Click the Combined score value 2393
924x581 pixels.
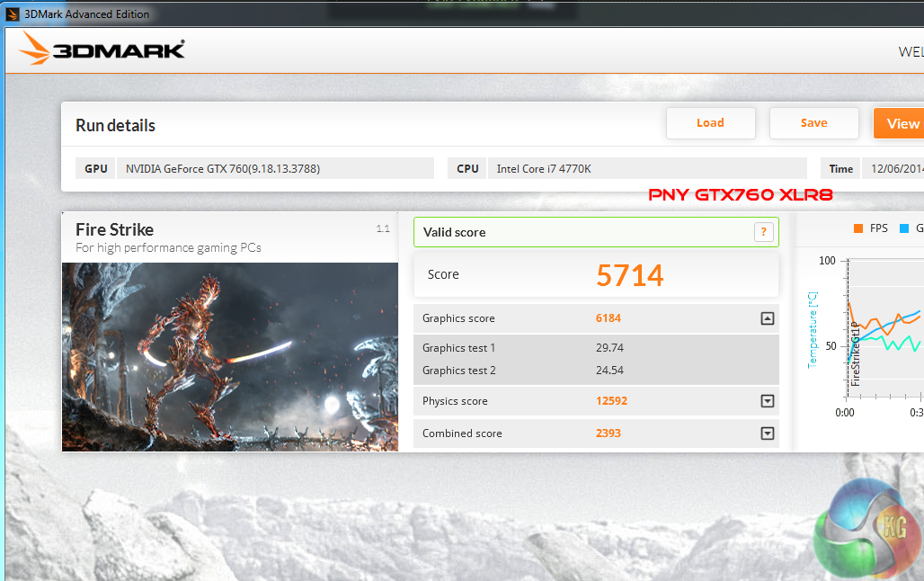(x=609, y=433)
